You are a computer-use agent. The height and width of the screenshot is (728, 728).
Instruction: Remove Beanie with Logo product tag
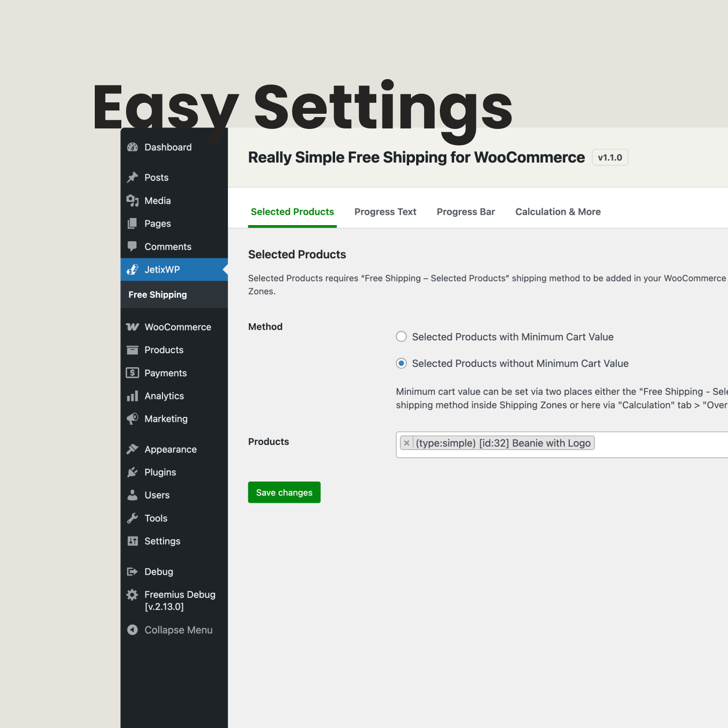[x=407, y=443]
